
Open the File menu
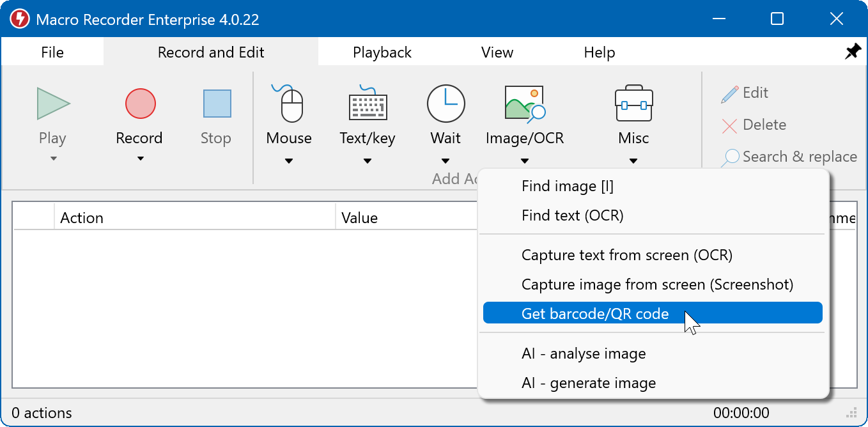coord(52,52)
